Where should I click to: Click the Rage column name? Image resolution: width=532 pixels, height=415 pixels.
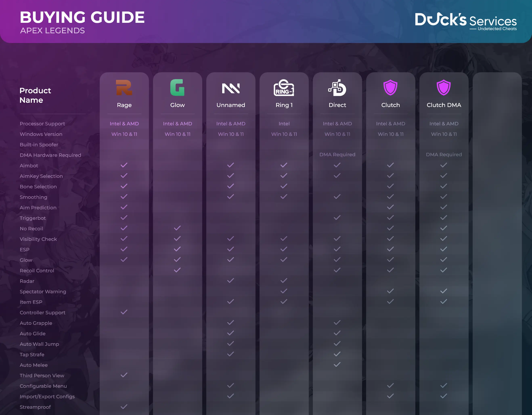click(x=124, y=105)
